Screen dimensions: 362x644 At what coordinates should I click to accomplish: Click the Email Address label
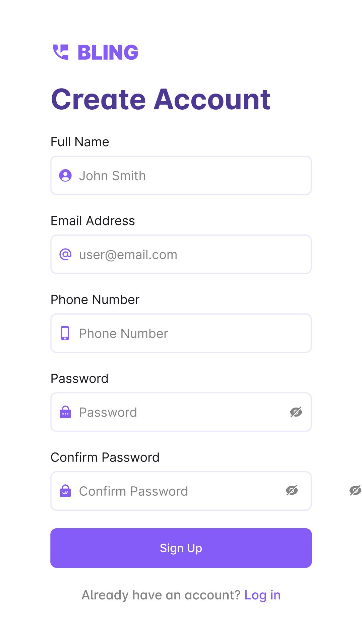click(93, 221)
